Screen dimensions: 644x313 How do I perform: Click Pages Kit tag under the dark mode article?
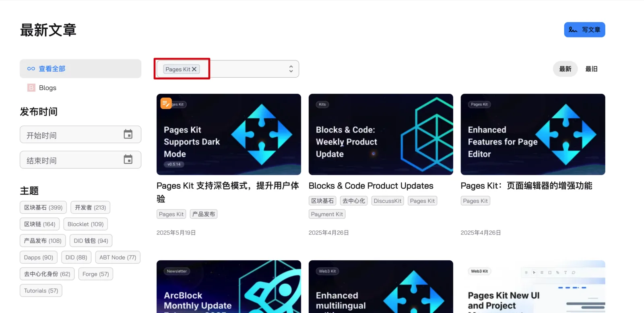[x=171, y=214]
